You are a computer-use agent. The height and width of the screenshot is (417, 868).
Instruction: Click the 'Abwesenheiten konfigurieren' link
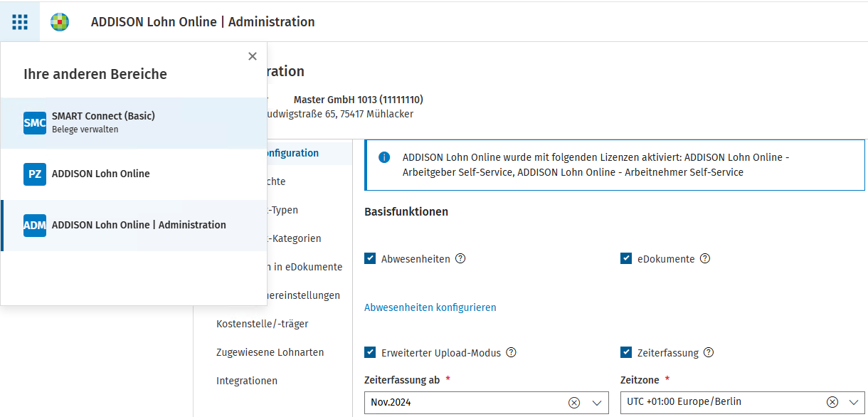pos(430,307)
